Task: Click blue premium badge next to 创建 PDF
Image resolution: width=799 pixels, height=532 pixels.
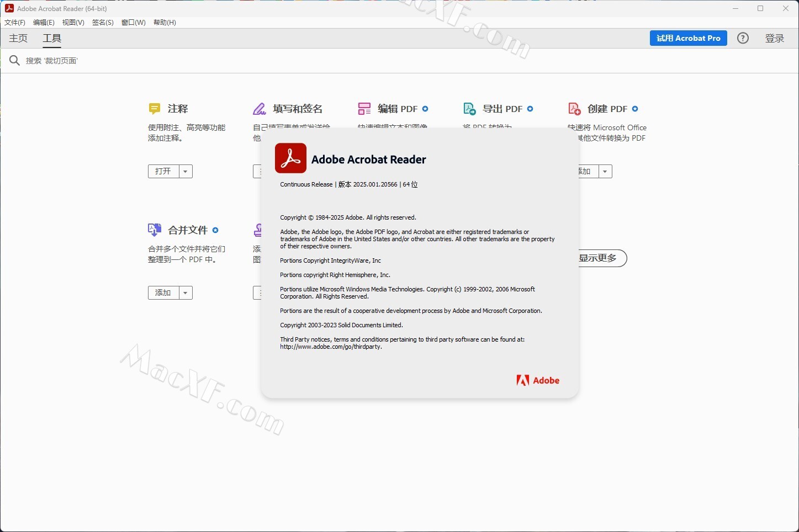Action: click(635, 109)
